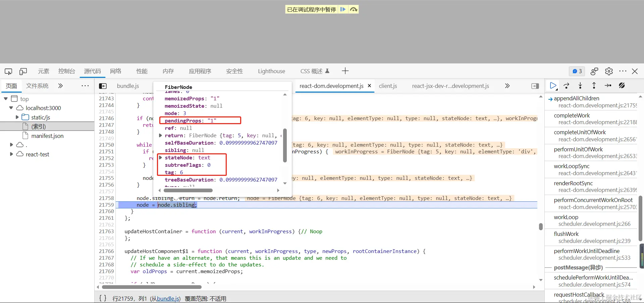Expand the react-test tree node

[11, 154]
